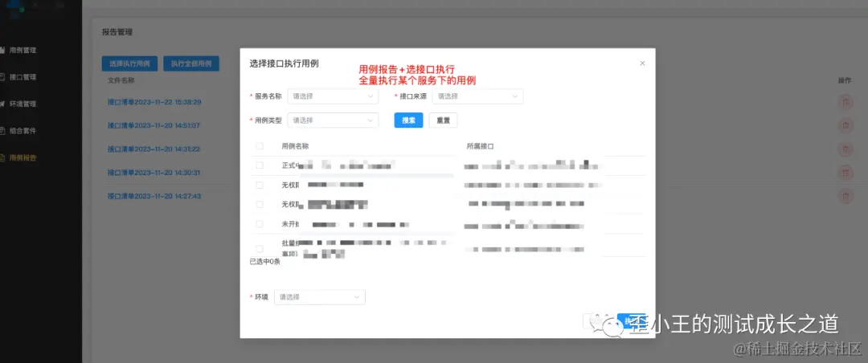Image resolution: width=868 pixels, height=363 pixels.
Task: Check the row starting with 批量
Action: (259, 248)
